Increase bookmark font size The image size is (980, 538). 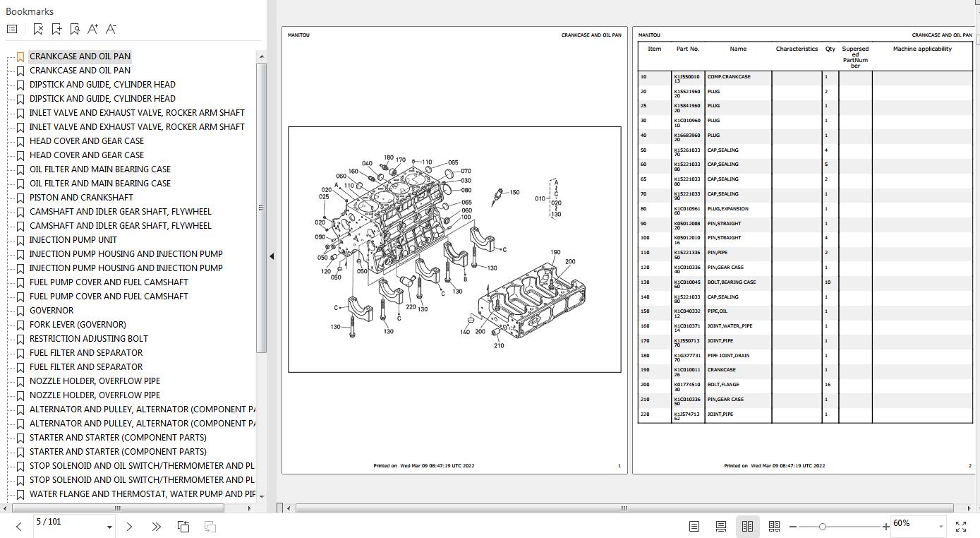point(92,29)
